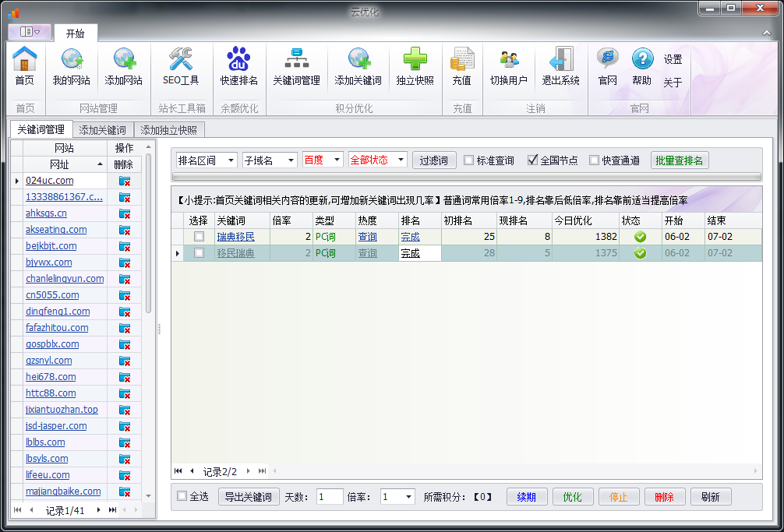Switch to the 添加独立快照 tab

pos(168,130)
